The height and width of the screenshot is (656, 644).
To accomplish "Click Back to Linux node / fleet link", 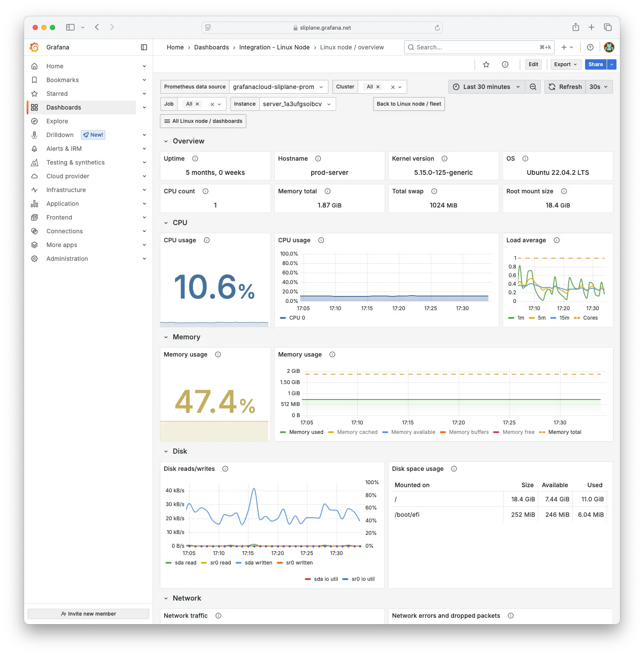I will [x=409, y=104].
